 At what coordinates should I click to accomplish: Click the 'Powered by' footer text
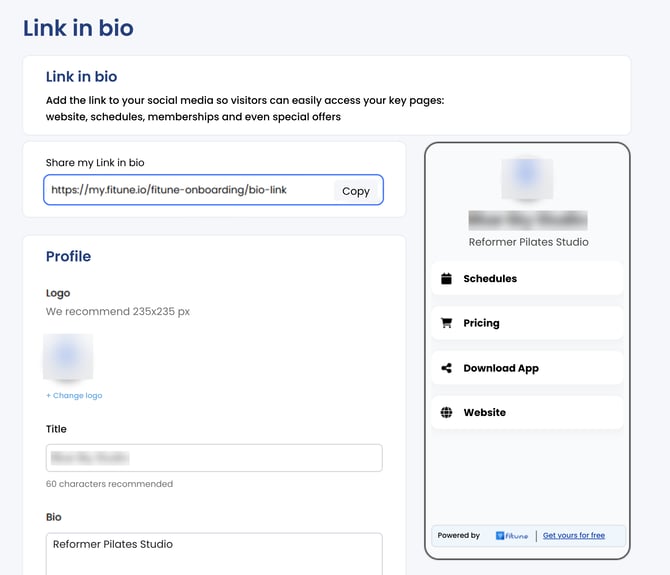(458, 535)
